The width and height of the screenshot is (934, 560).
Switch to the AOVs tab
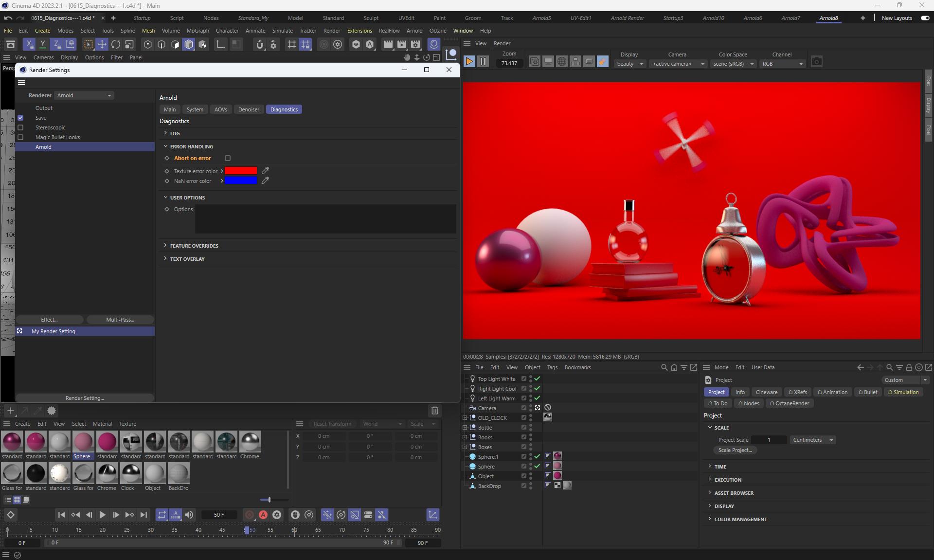coord(221,109)
